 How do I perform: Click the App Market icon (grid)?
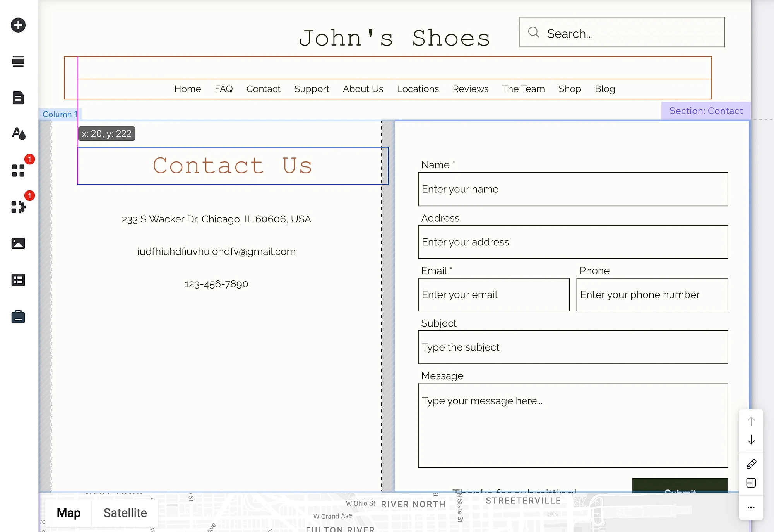(x=17, y=171)
